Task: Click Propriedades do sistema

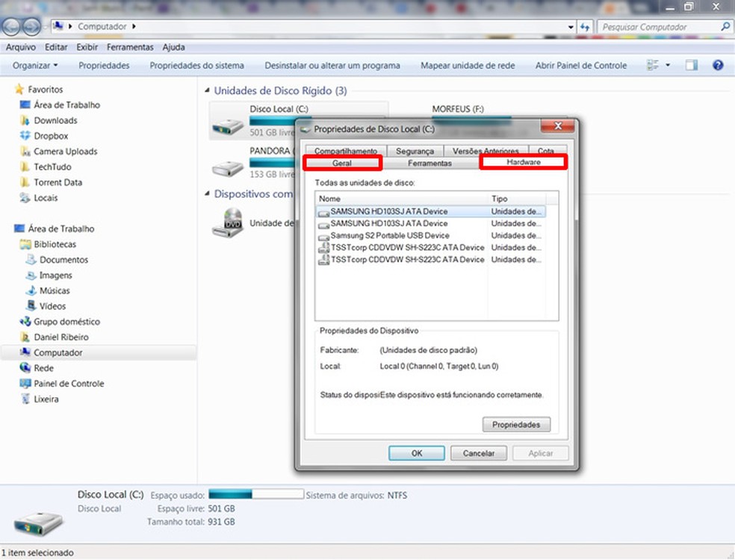Action: click(197, 66)
